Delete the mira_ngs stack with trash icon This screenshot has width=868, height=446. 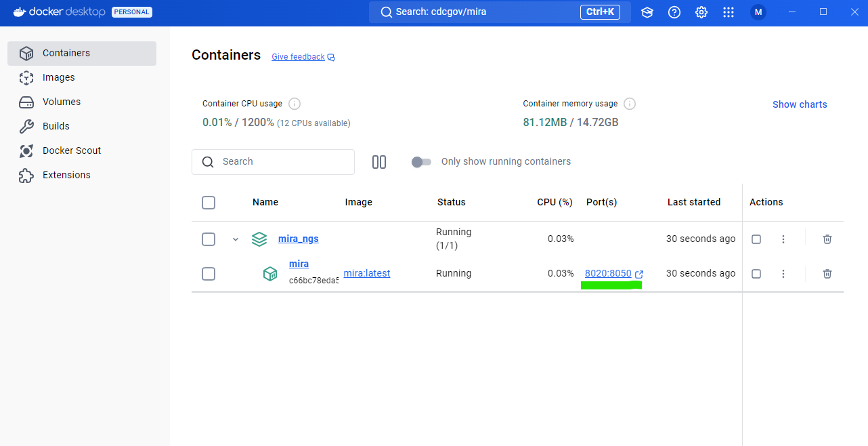point(827,239)
